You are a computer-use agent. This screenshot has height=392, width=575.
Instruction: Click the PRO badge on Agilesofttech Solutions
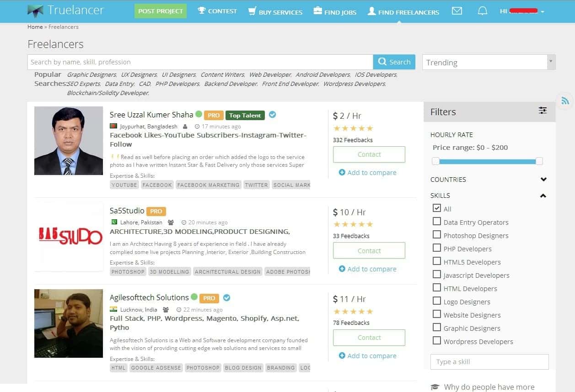(x=209, y=298)
